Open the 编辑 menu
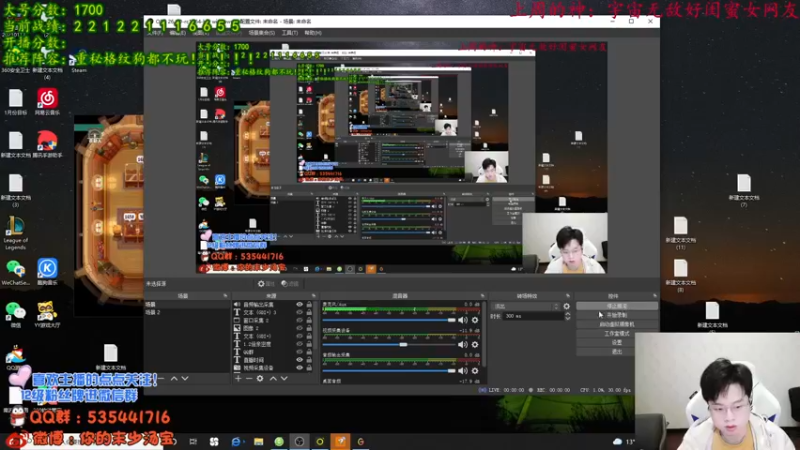The image size is (800, 450). point(177,33)
